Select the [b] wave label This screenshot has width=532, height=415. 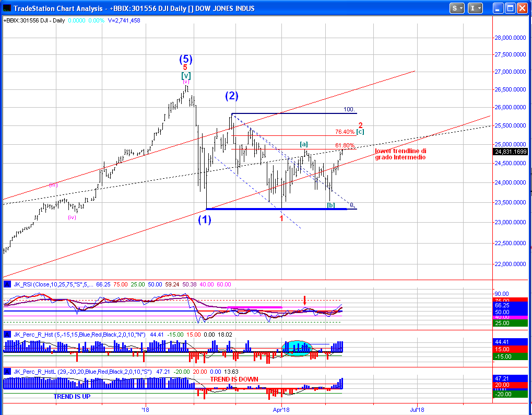tap(331, 205)
